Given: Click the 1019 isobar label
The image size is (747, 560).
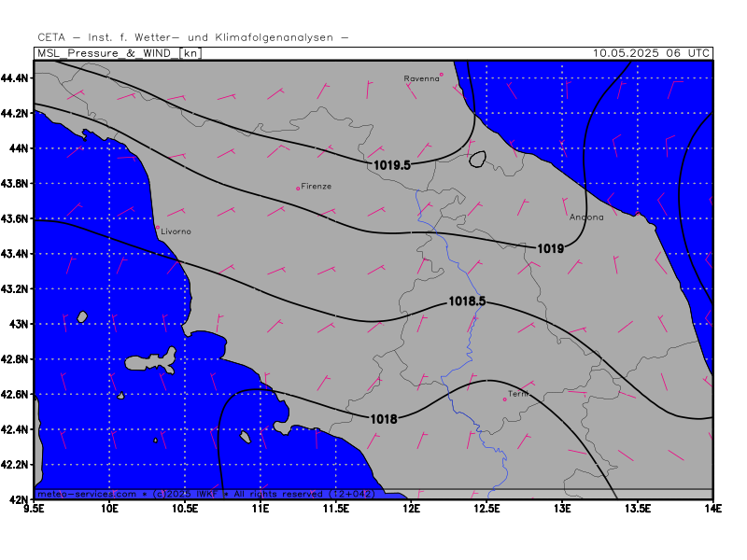Looking at the screenshot, I should point(551,248).
